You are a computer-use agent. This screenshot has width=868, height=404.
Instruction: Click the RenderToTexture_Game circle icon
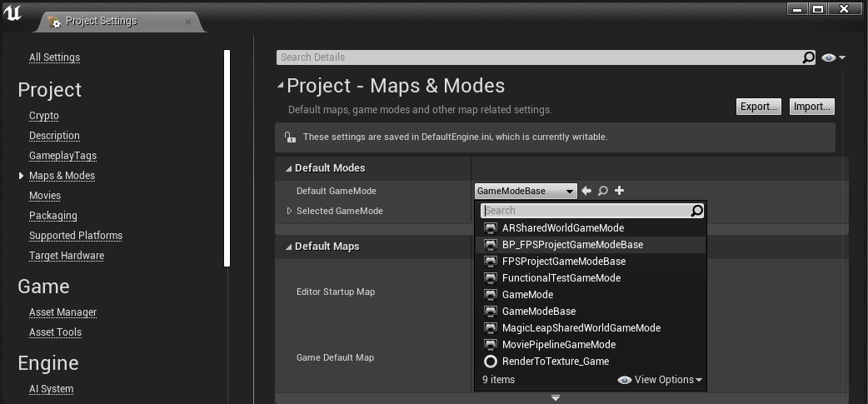point(491,362)
